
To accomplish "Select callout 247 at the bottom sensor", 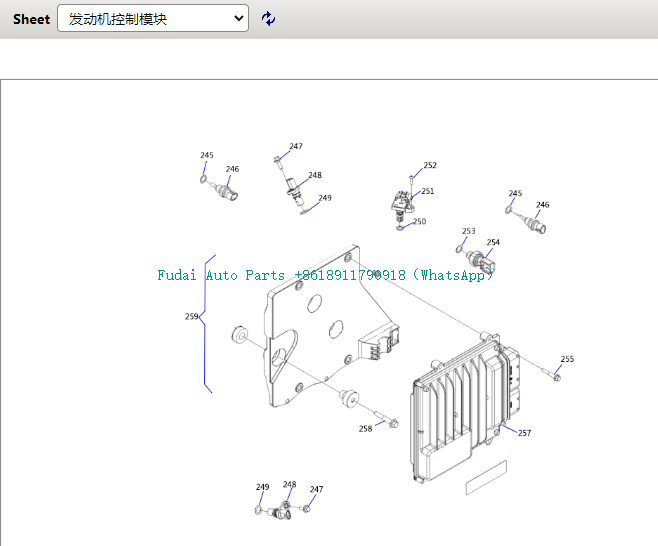I will click(x=316, y=489).
